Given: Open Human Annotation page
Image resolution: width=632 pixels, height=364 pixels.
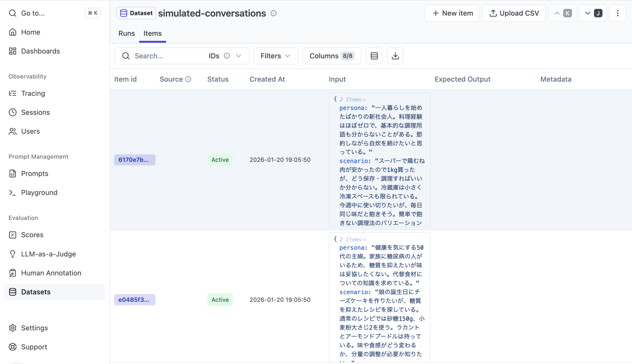Looking at the screenshot, I should (51, 273).
